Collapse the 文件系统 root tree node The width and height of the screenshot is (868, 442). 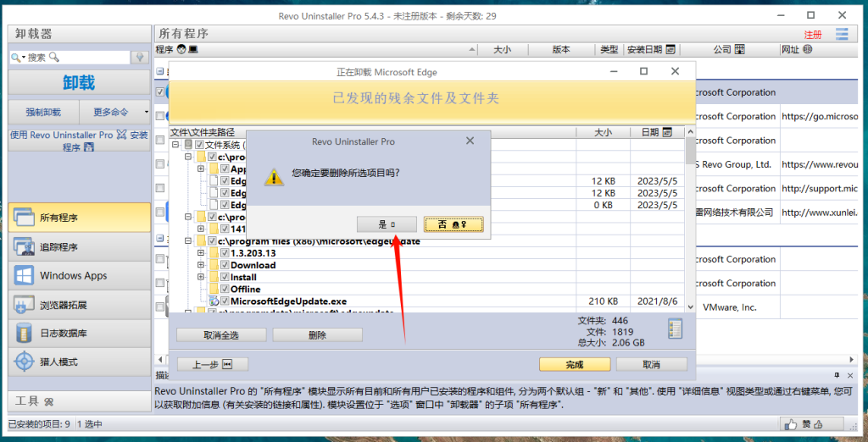pyautogui.click(x=176, y=145)
